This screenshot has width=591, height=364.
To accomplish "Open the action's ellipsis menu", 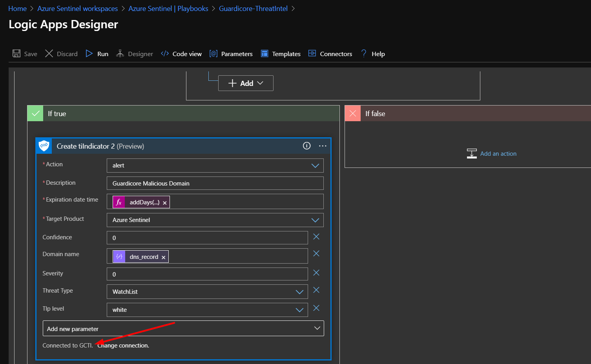I will (323, 146).
